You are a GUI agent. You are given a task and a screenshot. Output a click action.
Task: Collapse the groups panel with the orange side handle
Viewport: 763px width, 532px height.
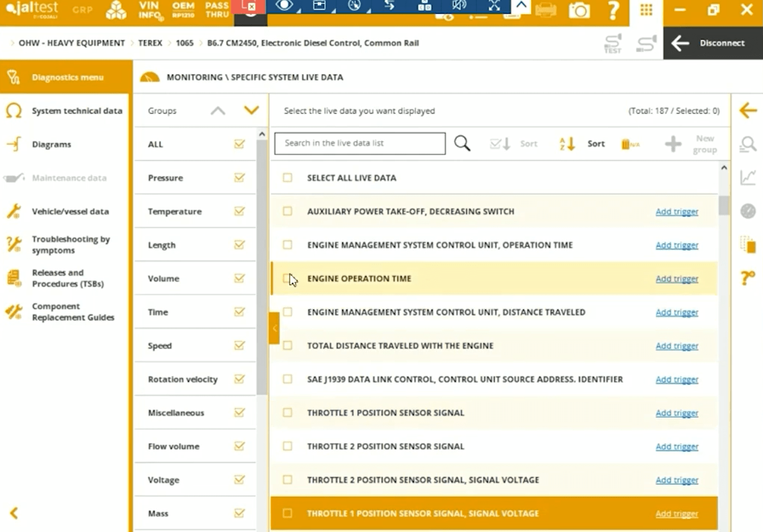coord(275,328)
